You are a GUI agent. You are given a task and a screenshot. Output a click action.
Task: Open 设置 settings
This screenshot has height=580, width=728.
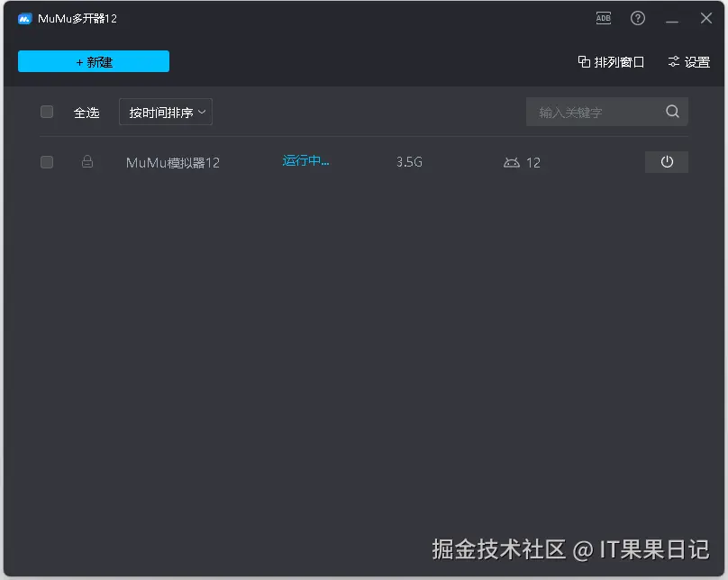689,62
